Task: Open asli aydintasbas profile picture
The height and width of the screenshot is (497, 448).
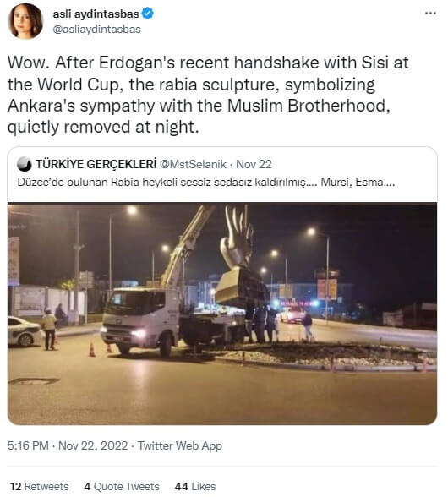Action: (25, 21)
